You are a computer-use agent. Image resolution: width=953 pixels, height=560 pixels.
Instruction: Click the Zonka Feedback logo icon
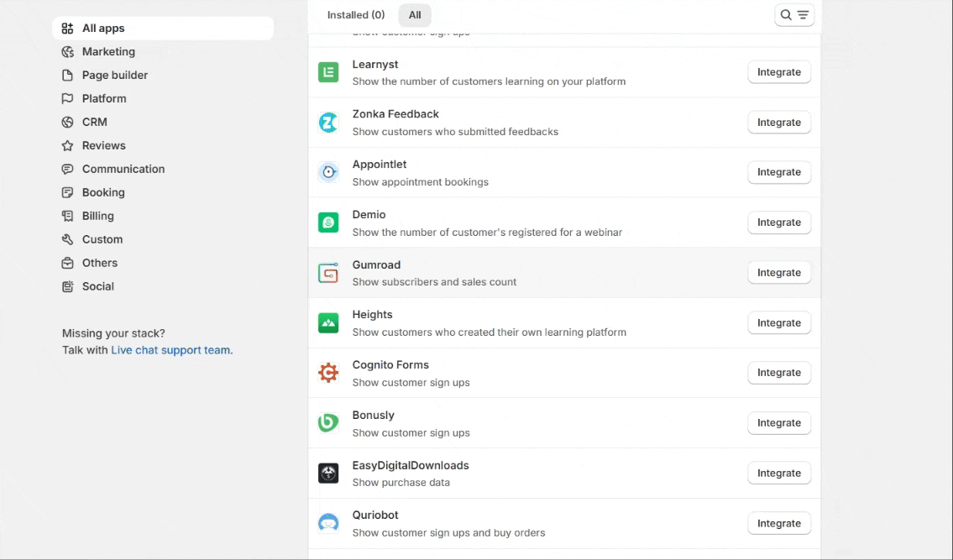328,123
